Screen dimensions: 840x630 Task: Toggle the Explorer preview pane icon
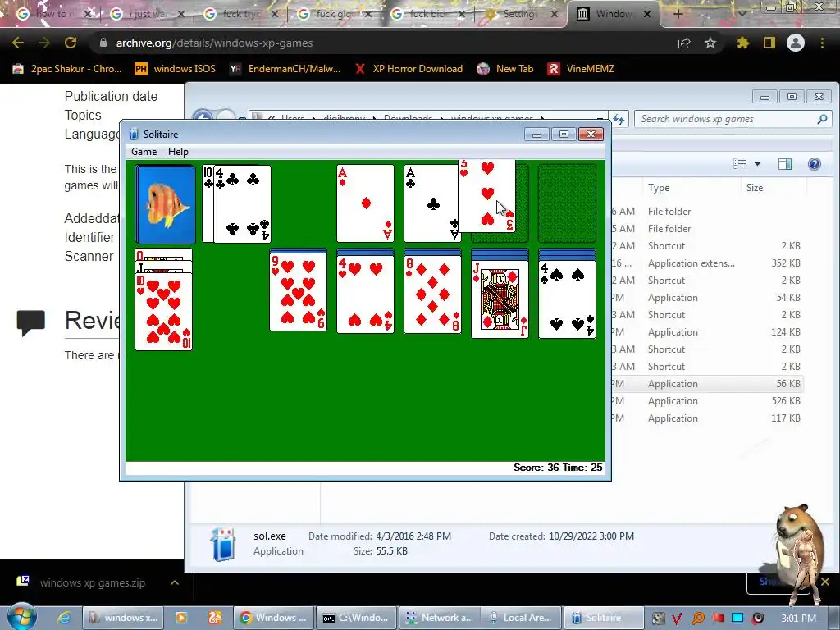pos(785,164)
